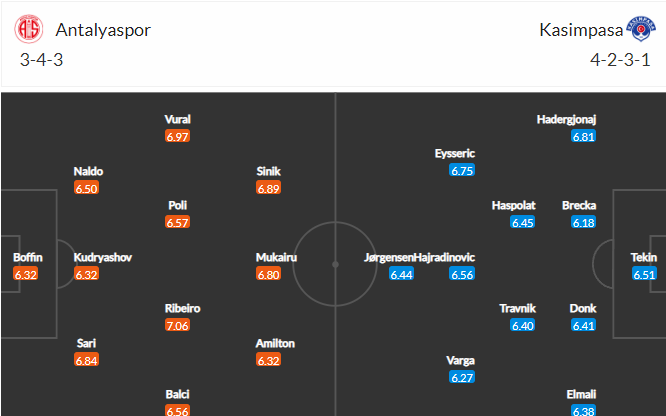This screenshot has width=666, height=416.
Task: Open Antalyaspor team name link
Action: pyautogui.click(x=103, y=30)
